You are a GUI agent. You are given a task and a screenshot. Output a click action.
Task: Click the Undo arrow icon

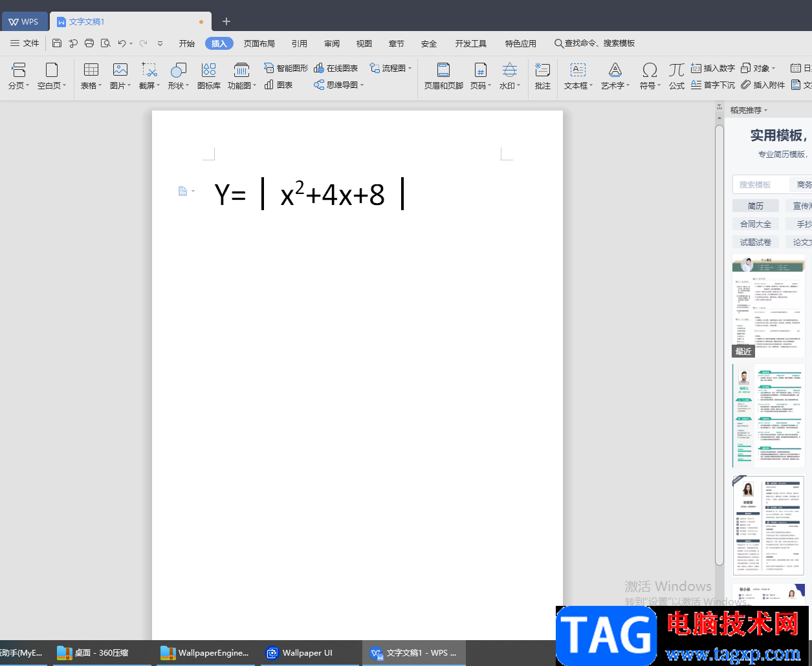(x=122, y=43)
